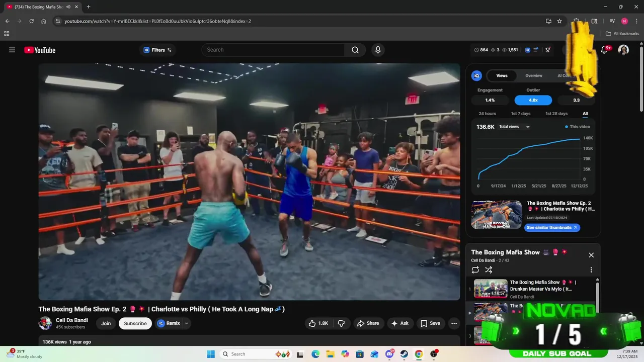
Task: Click the search magnifier button
Action: coord(355,50)
